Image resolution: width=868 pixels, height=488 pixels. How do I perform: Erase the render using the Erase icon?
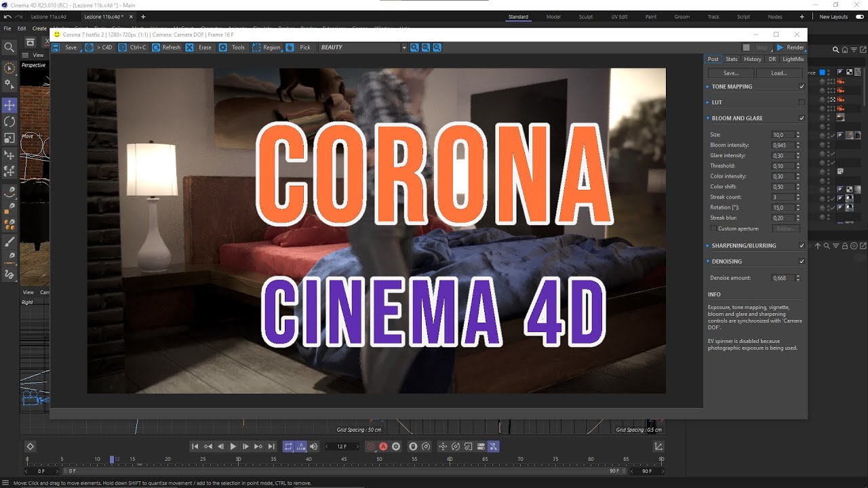click(189, 47)
